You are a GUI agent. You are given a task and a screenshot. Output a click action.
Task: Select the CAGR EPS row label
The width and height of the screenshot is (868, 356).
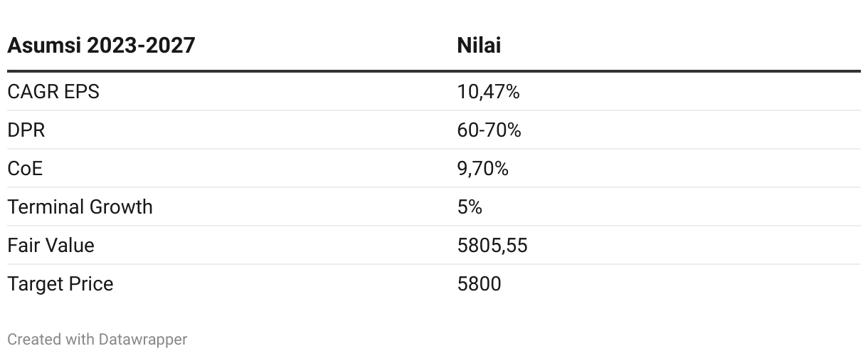[53, 92]
